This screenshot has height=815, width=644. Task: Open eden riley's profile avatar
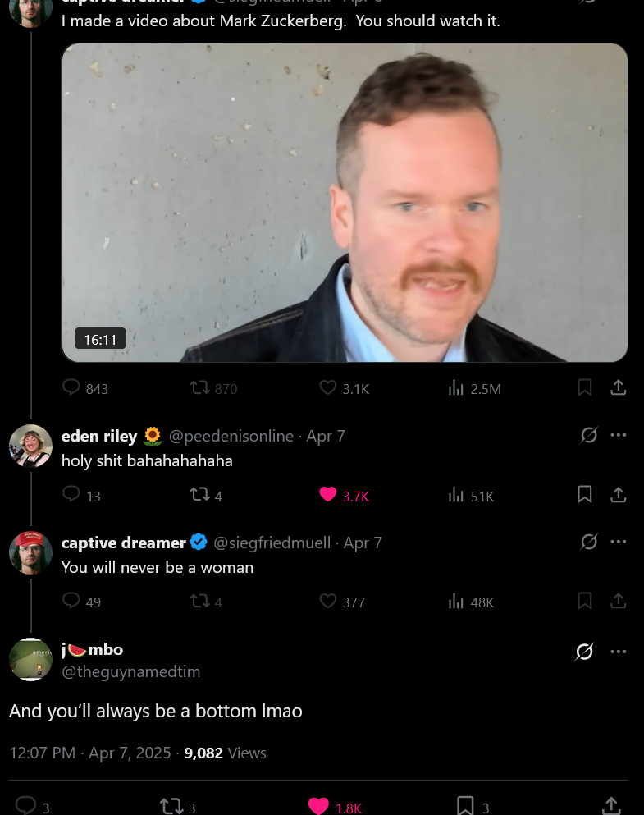30,446
